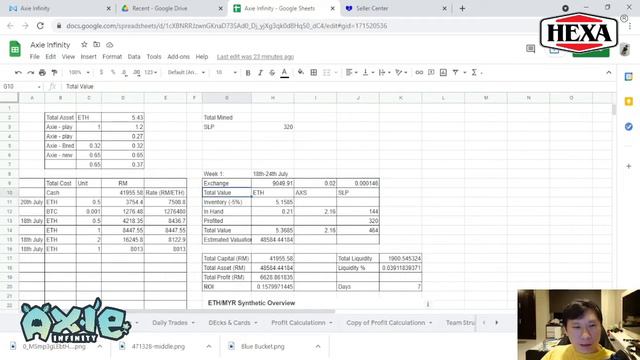Open Blue Bucket.png download options
This screenshot has width=640, height=360.
click(318, 347)
